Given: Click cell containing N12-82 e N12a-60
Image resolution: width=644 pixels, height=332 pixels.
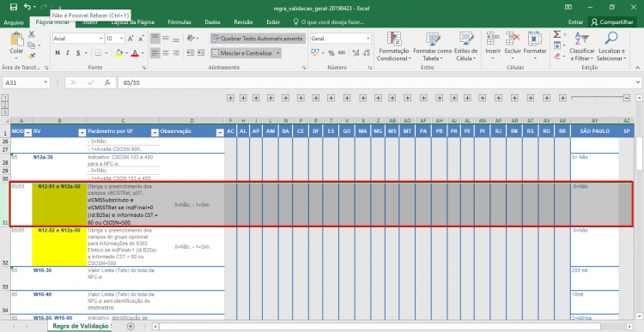Looking at the screenshot, I should pyautogui.click(x=59, y=246).
